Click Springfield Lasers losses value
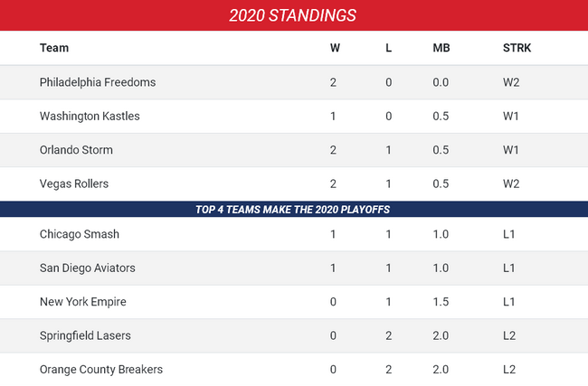Screen dimensions: 588x386 click(x=389, y=335)
